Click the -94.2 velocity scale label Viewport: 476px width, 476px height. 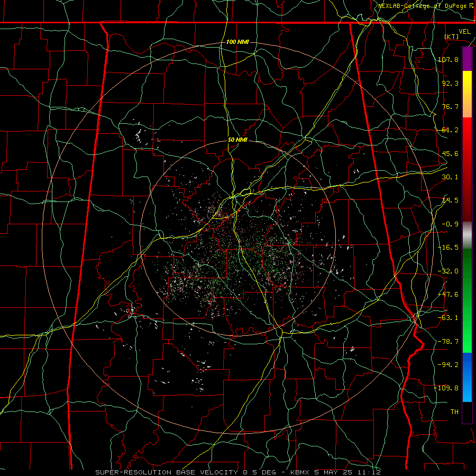(448, 365)
